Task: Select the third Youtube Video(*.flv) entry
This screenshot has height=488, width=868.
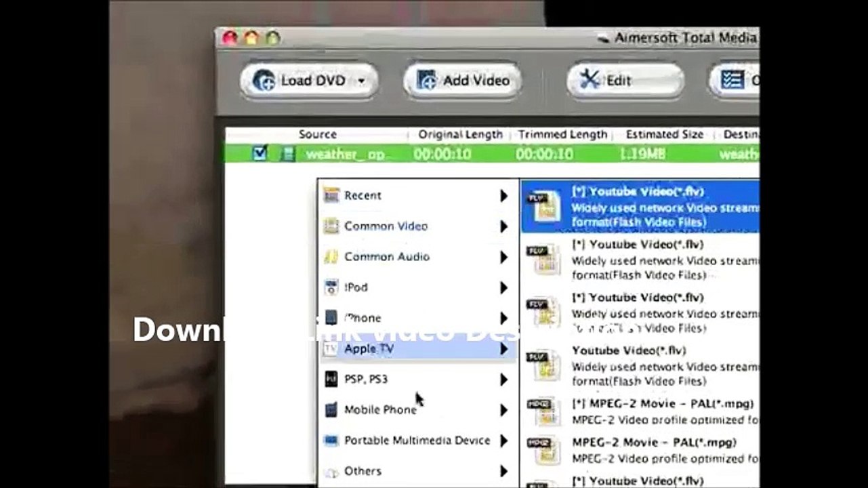Action: click(x=640, y=312)
